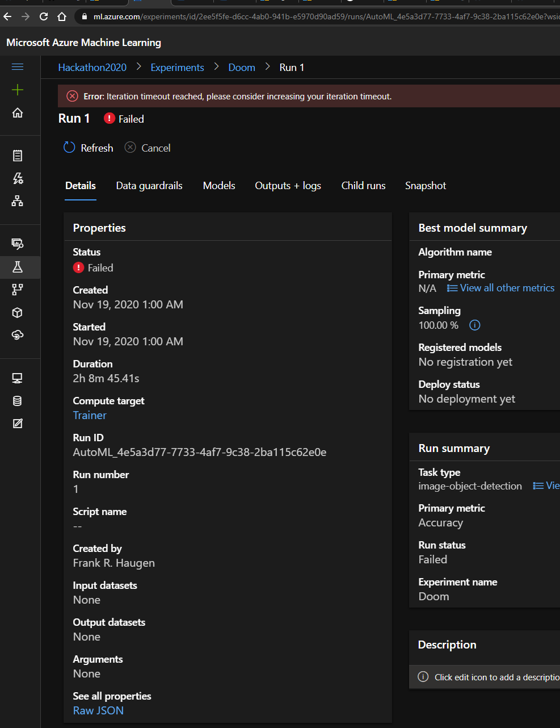The height and width of the screenshot is (728, 560).
Task: Open the Notebooks icon in sidebar
Action: point(17,154)
